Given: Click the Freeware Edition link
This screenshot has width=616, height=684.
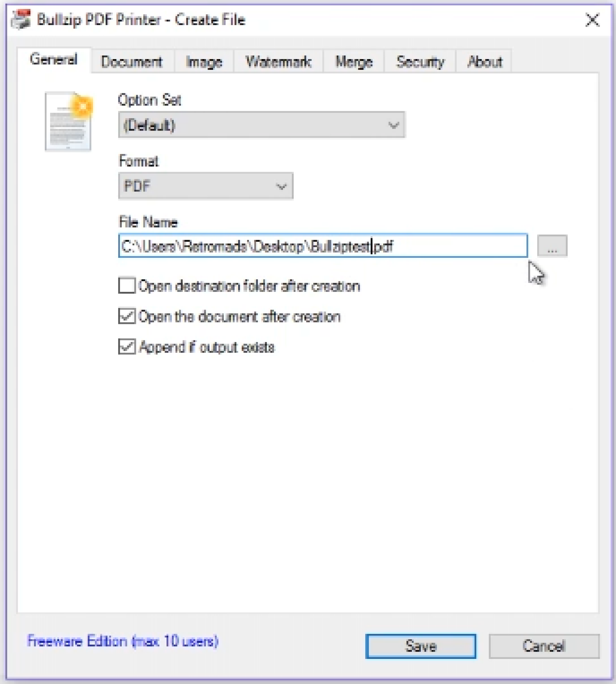Looking at the screenshot, I should pyautogui.click(x=123, y=641).
